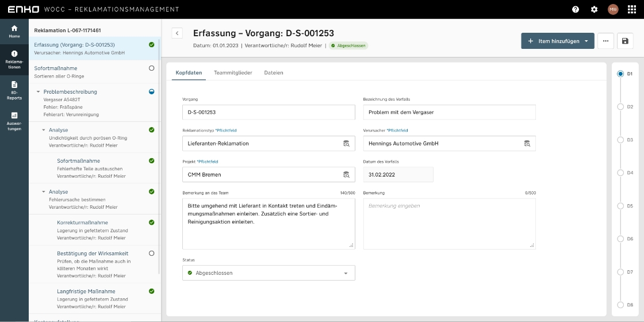Select D4 step radio button

pos(620,173)
